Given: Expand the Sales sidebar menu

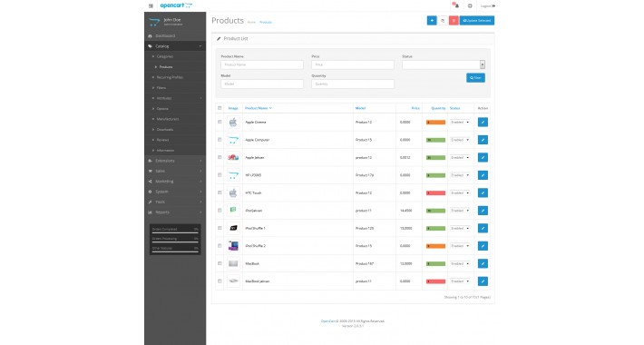Looking at the screenshot, I should [175, 171].
